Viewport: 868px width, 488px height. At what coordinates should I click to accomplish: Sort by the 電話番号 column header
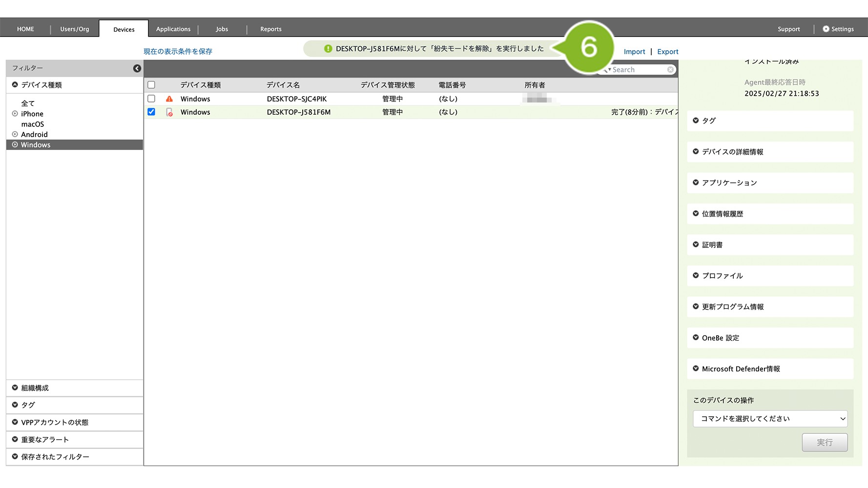tap(452, 85)
